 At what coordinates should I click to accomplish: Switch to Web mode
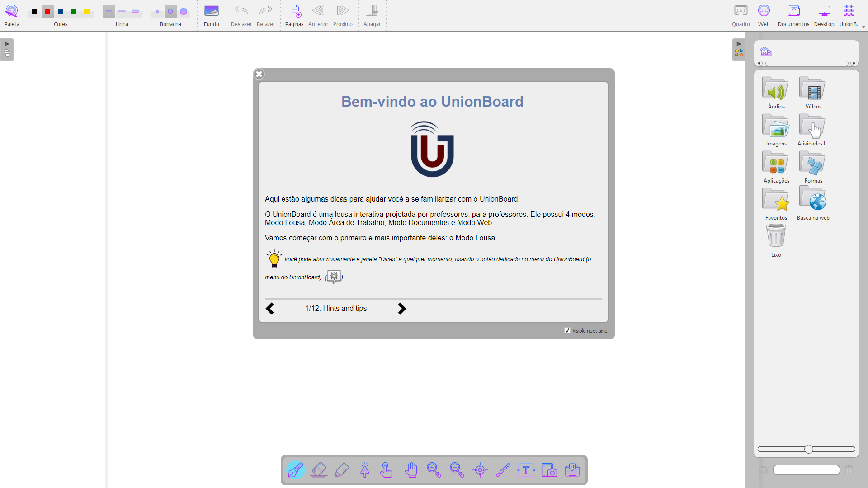(764, 15)
